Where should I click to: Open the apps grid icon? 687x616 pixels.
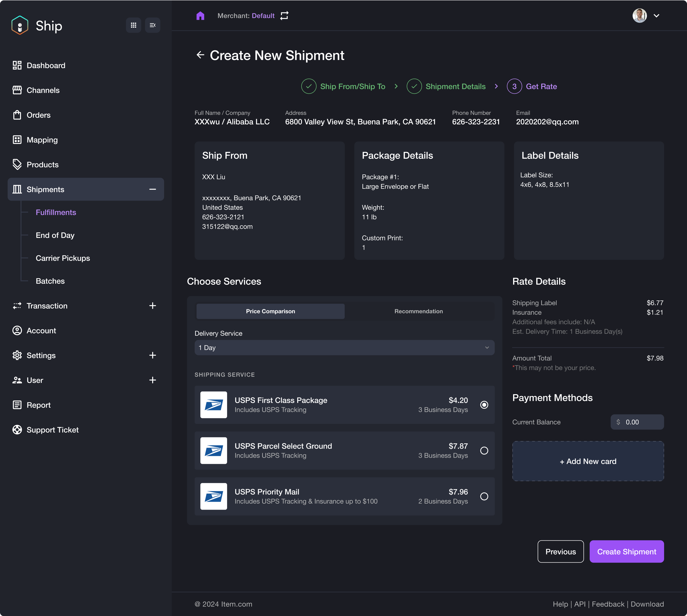click(x=133, y=25)
